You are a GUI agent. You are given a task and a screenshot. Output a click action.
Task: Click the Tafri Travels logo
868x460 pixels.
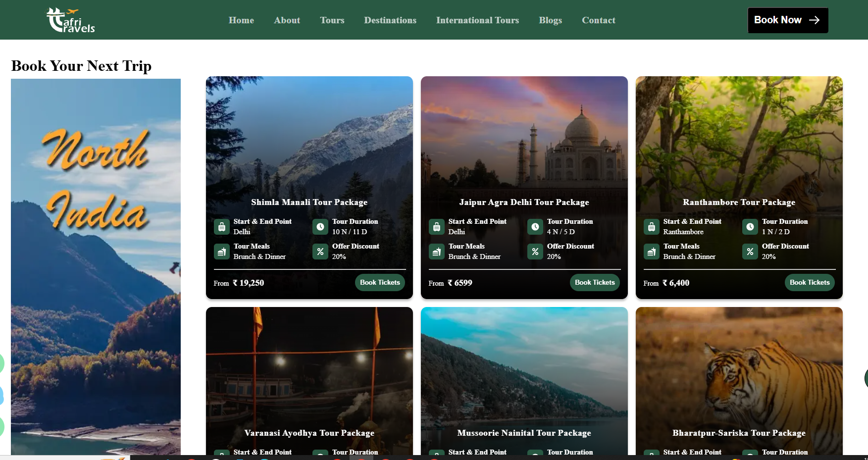(70, 20)
